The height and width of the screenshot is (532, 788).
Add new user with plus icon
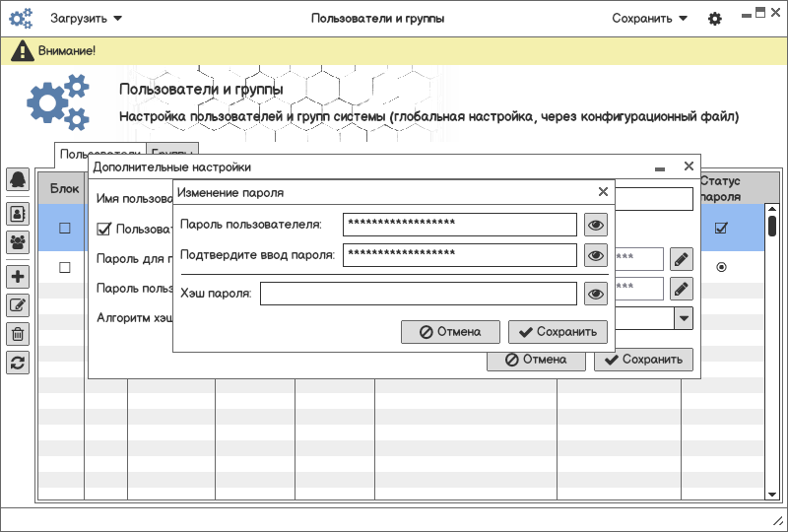(x=18, y=276)
